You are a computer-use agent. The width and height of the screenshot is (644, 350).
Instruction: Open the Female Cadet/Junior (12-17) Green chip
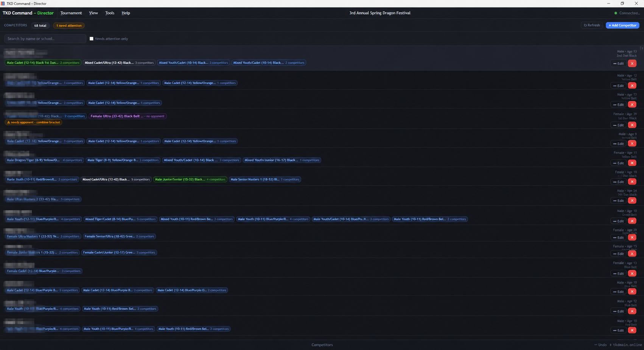coord(119,253)
